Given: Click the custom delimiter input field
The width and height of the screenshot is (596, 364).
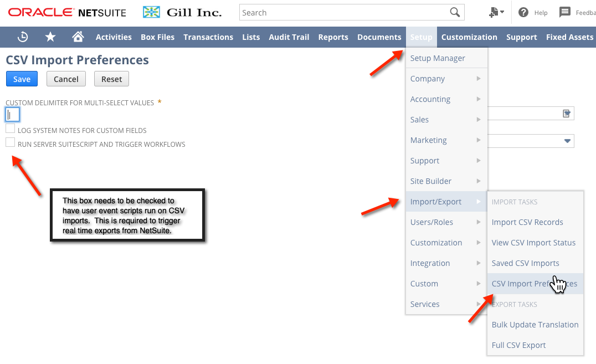Looking at the screenshot, I should [x=12, y=115].
